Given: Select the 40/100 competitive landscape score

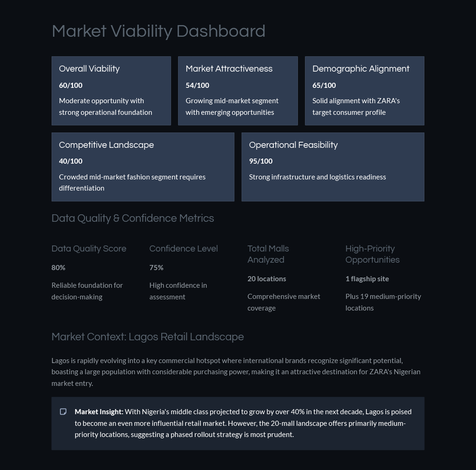Looking at the screenshot, I should [x=71, y=161].
